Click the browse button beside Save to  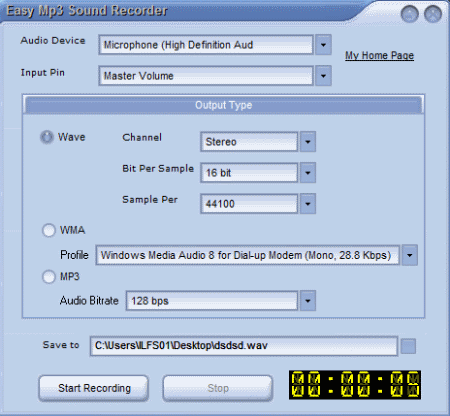coord(408,346)
